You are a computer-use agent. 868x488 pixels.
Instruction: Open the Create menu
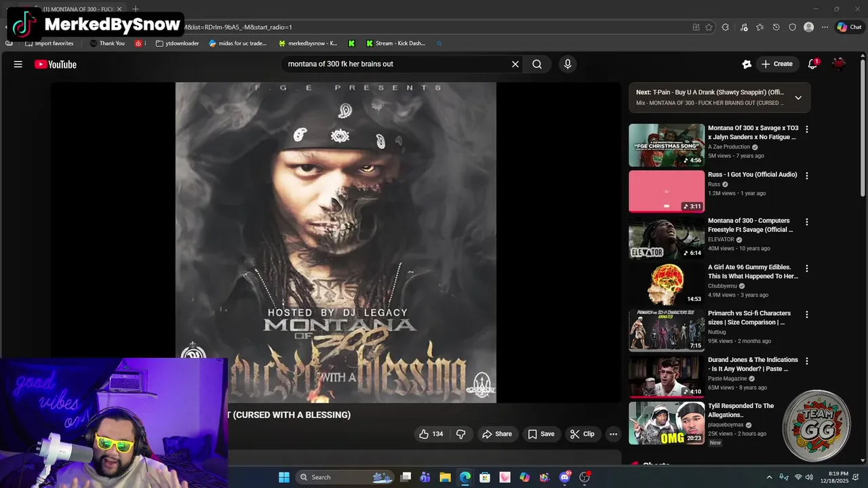pos(777,64)
